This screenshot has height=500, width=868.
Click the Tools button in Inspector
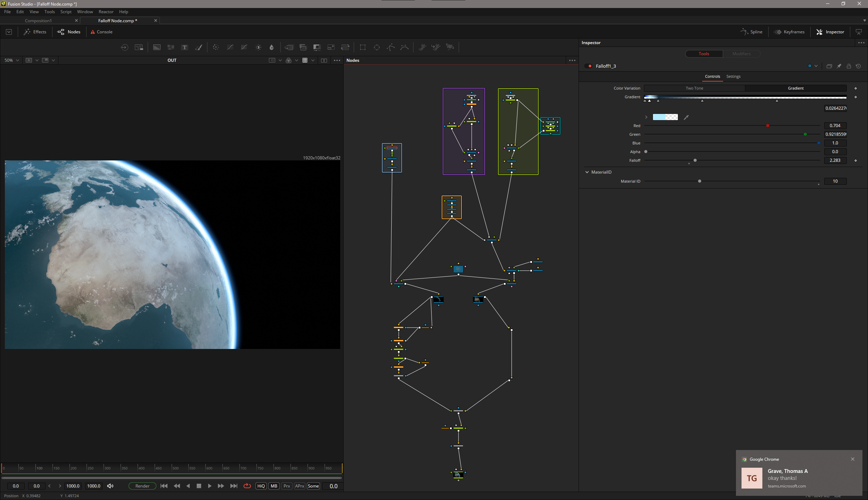pos(703,53)
